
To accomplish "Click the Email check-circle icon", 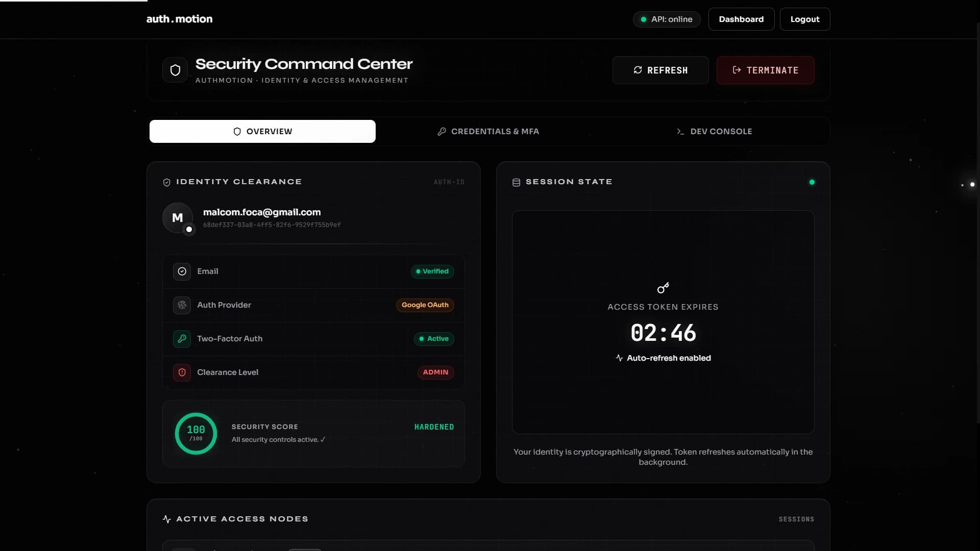I will pyautogui.click(x=182, y=271).
